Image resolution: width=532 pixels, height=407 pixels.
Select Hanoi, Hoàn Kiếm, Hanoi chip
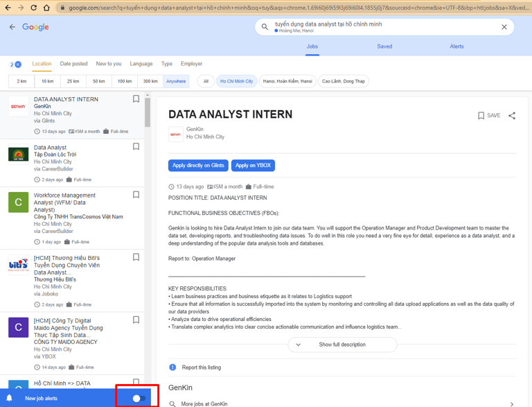(x=287, y=81)
